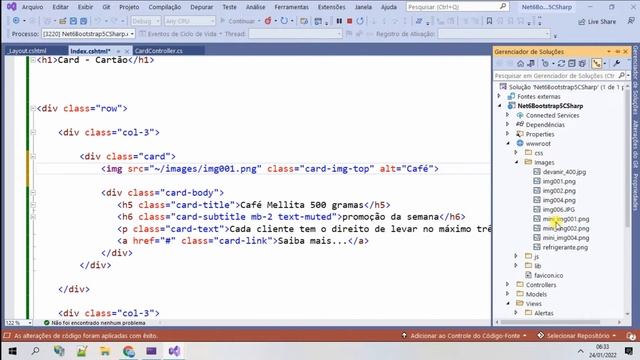
Task: Open Properties with the wrench icon
Action: click(617, 63)
